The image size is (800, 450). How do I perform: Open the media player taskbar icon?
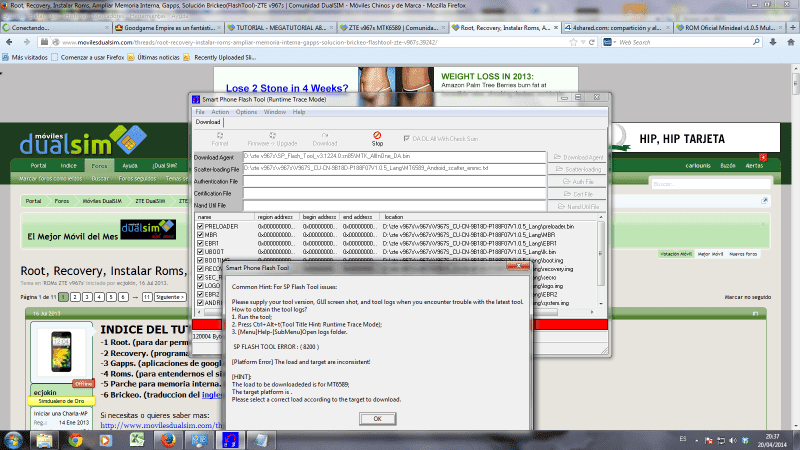pyautogui.click(x=106, y=440)
